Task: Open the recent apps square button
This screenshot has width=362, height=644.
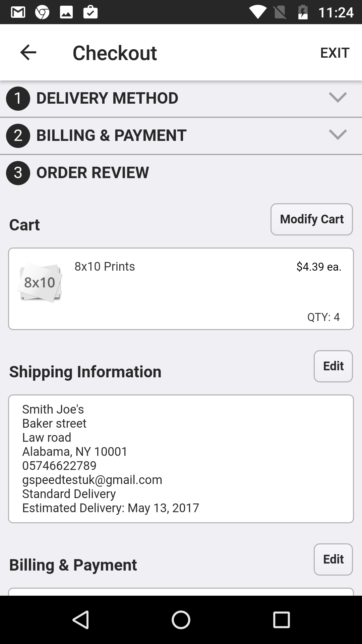Action: pos(281,620)
